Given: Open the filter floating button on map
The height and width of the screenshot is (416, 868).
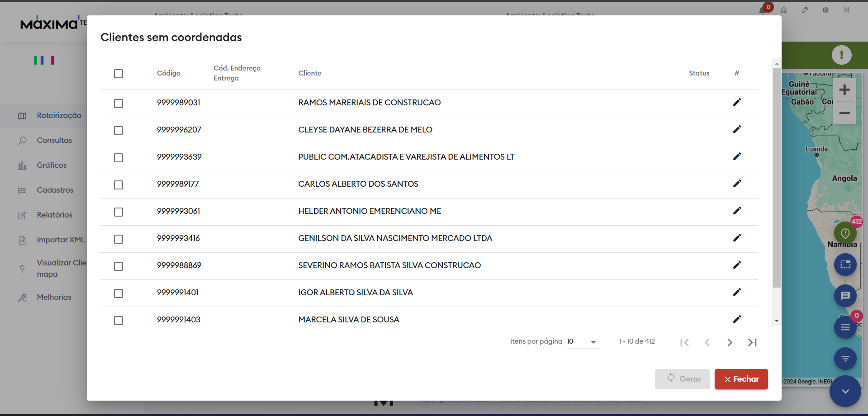Looking at the screenshot, I should [845, 359].
